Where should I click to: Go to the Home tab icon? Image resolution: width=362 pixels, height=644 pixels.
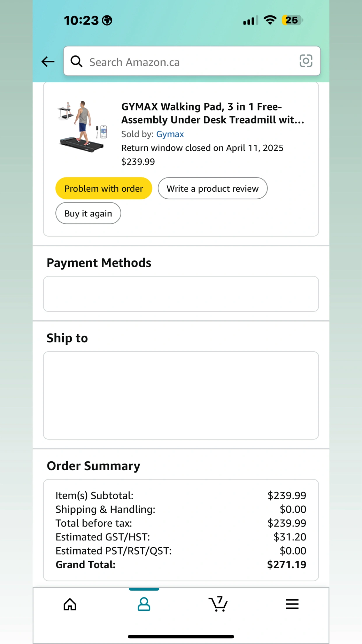tap(70, 604)
